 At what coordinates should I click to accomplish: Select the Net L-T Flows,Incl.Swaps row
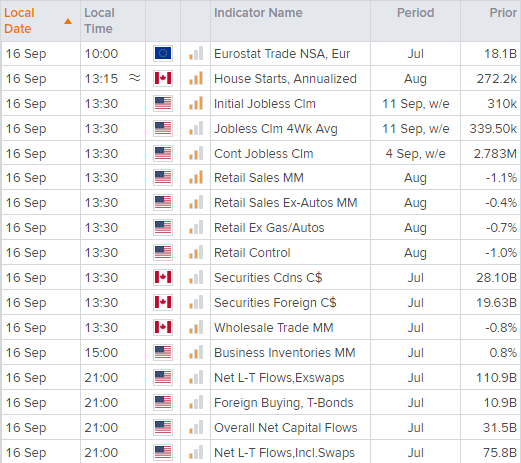261,452
